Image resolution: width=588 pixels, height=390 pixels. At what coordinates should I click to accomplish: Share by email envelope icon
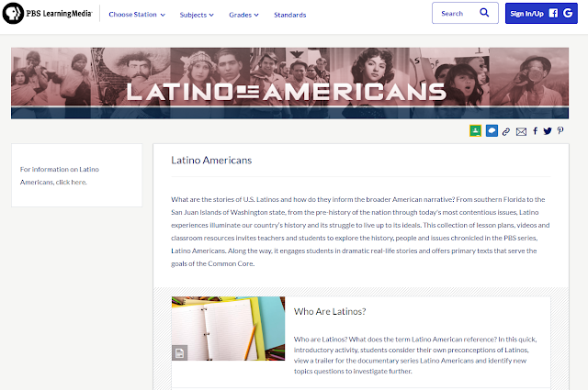(x=521, y=131)
